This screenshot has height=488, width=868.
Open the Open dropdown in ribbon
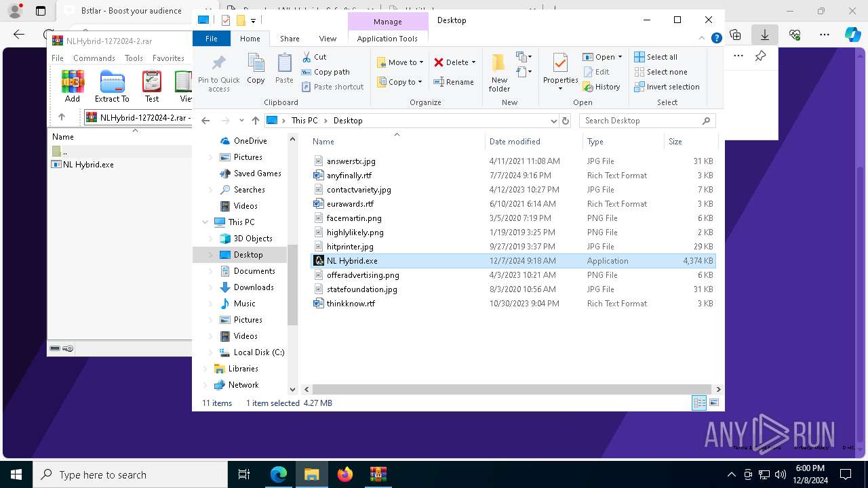click(602, 57)
